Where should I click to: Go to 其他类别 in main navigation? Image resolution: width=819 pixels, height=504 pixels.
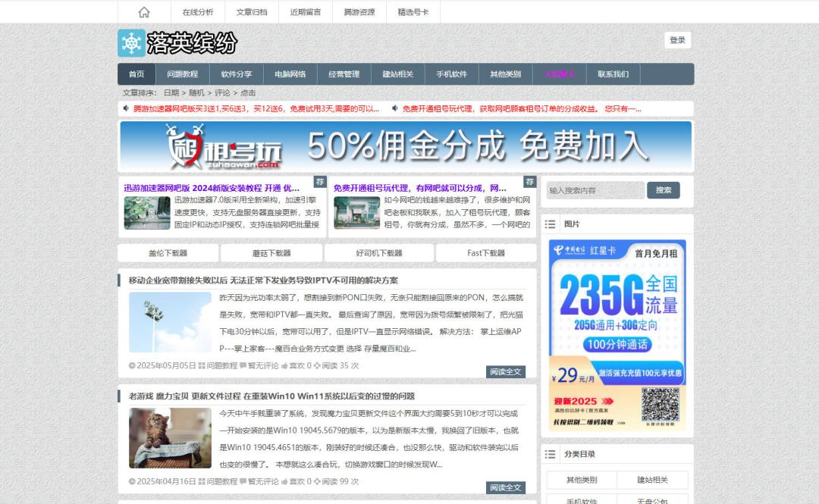coord(506,74)
